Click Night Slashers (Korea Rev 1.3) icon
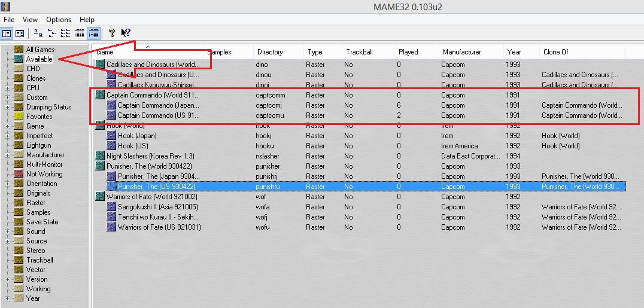644x308 pixels. pos(100,156)
